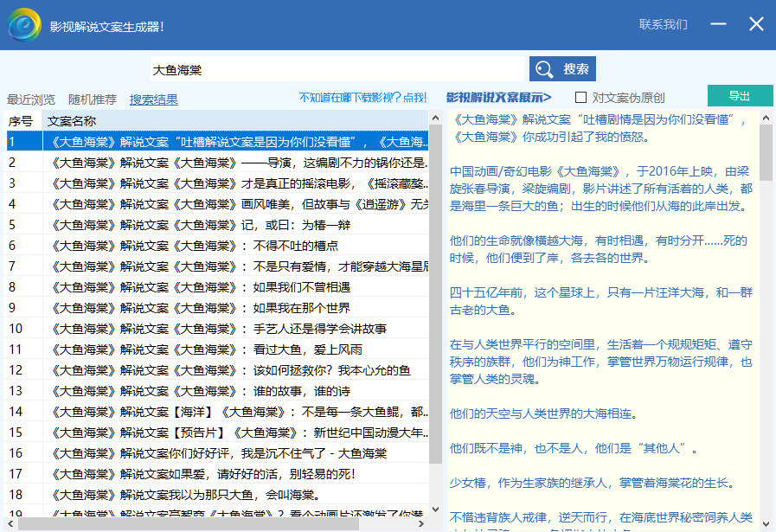Click the 文案名称 column header

[x=235, y=121]
